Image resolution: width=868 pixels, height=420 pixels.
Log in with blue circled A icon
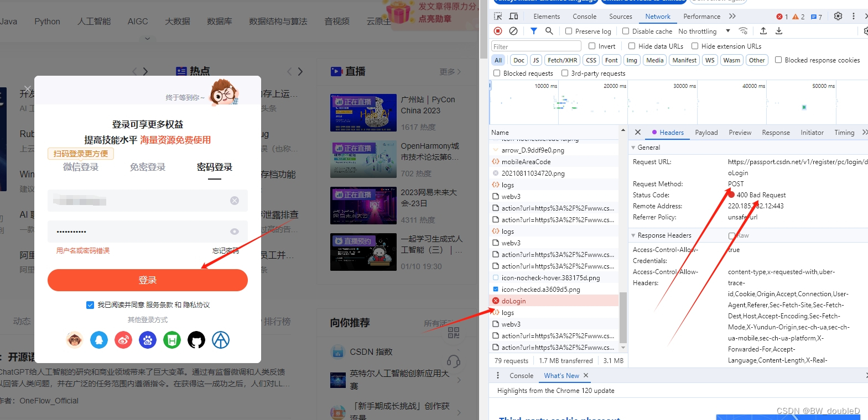[x=221, y=340]
